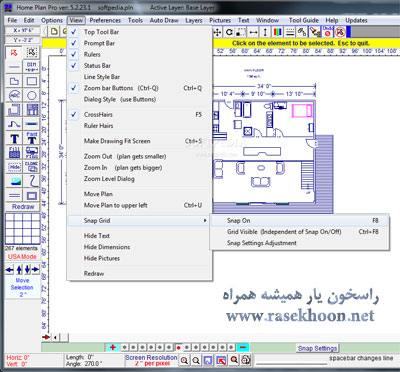The image size is (400, 372).
Task: Click the flashlight search icon in toolbar
Action: point(315,32)
